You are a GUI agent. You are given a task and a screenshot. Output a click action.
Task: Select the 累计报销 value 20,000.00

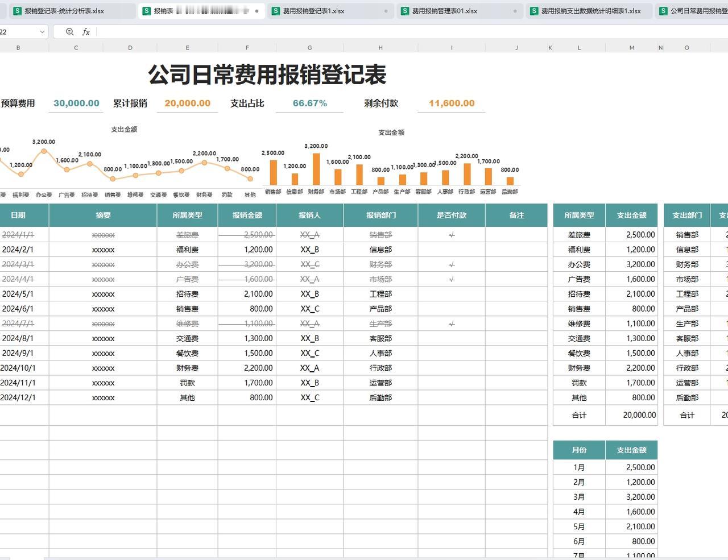(187, 103)
